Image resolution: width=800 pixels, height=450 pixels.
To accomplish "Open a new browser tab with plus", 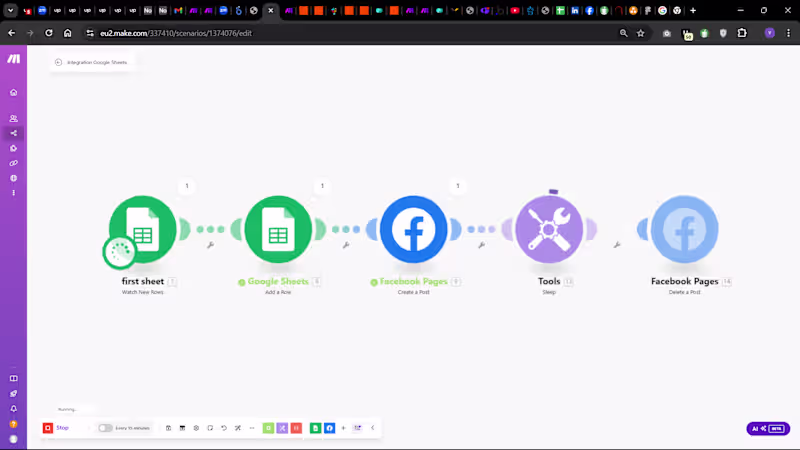I will click(693, 10).
